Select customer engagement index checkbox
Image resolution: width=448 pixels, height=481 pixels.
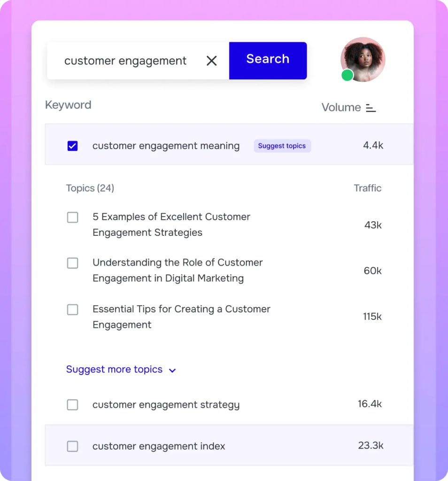click(72, 446)
